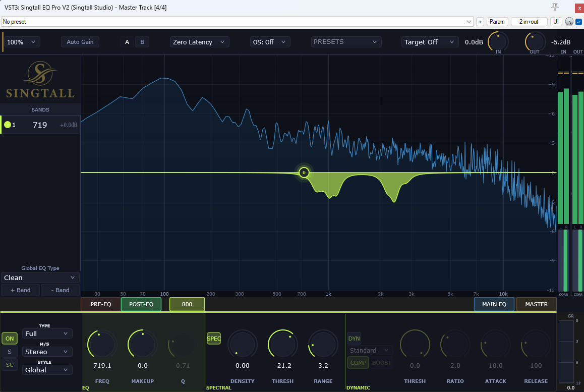Open the Standard dynamic mode dropdown
This screenshot has width=584, height=392.
point(370,350)
